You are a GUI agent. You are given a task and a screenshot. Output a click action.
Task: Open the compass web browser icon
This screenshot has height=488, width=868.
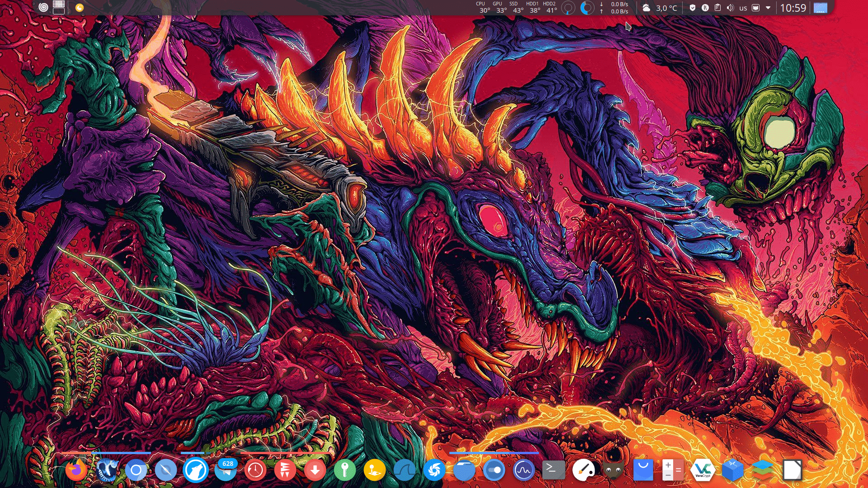click(166, 470)
